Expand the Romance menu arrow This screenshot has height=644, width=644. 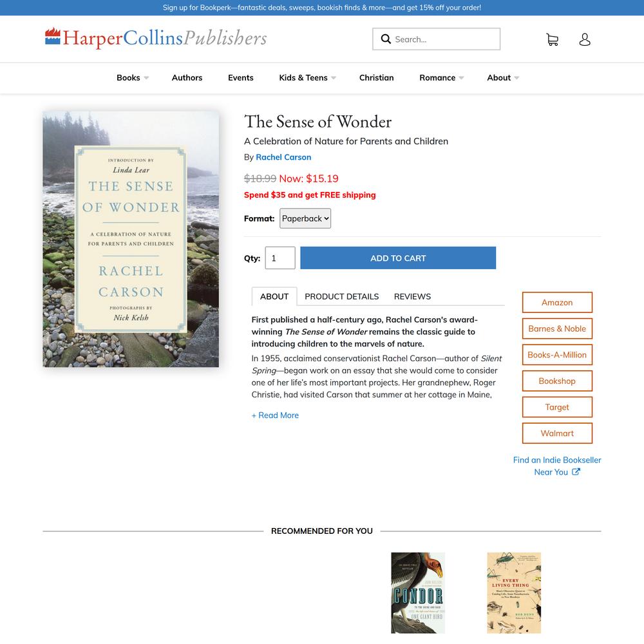(x=461, y=78)
